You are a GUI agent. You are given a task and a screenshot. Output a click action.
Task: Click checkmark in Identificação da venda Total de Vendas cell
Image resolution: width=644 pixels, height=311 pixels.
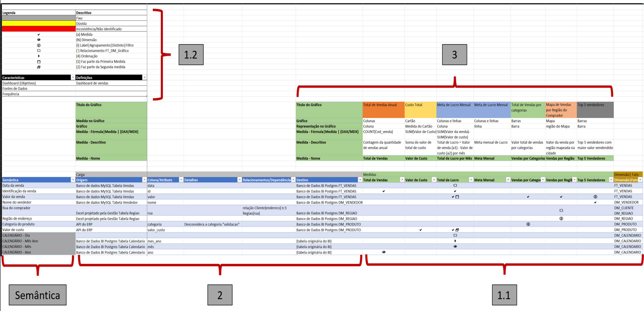383,191
